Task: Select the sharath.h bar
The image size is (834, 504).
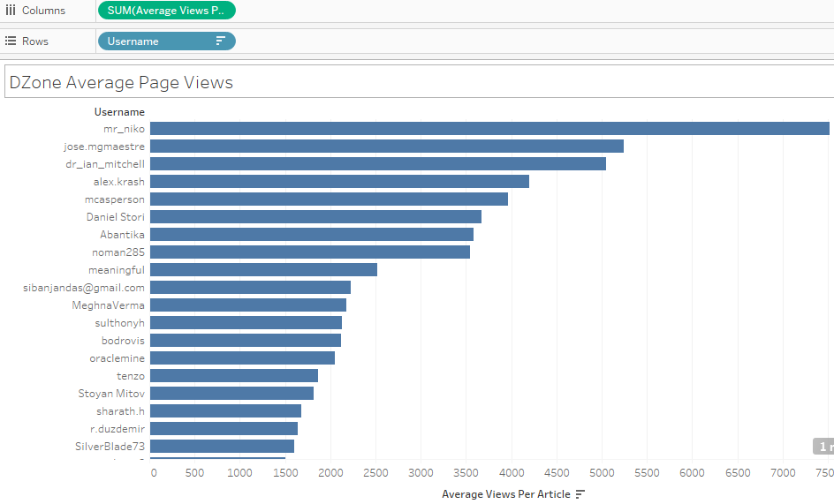Action: [225, 410]
